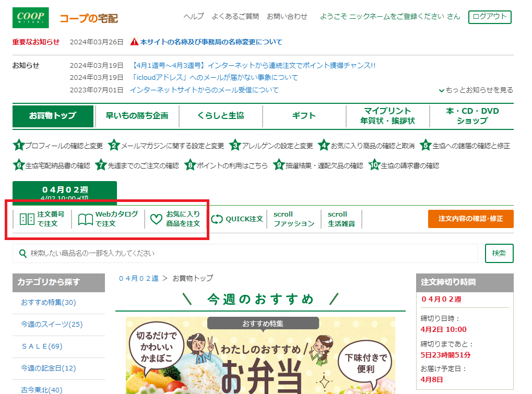Open 生協宅配納品書の確認
This screenshot has width=532, height=394.
click(x=57, y=165)
